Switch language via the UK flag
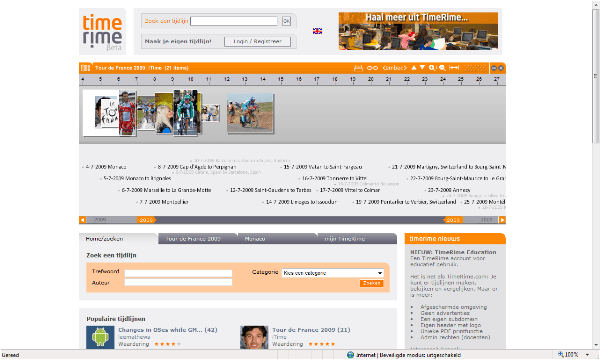Viewport: 600px width, 360px height. tap(317, 31)
